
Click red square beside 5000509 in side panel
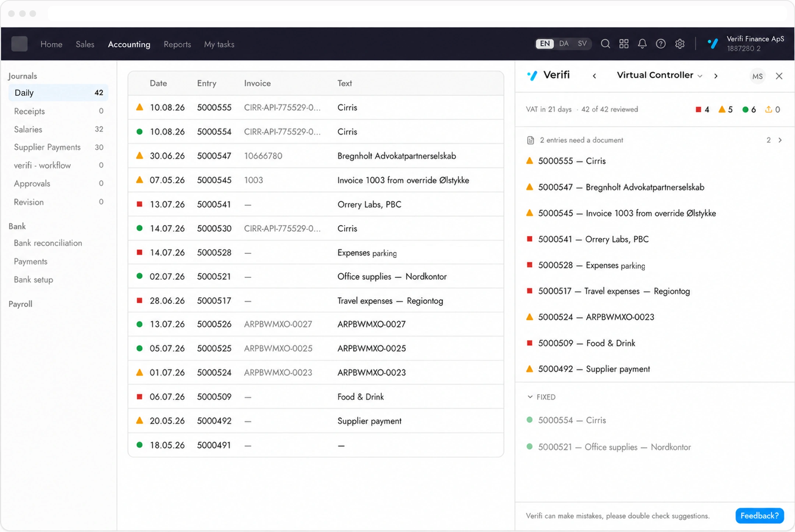[x=530, y=343]
